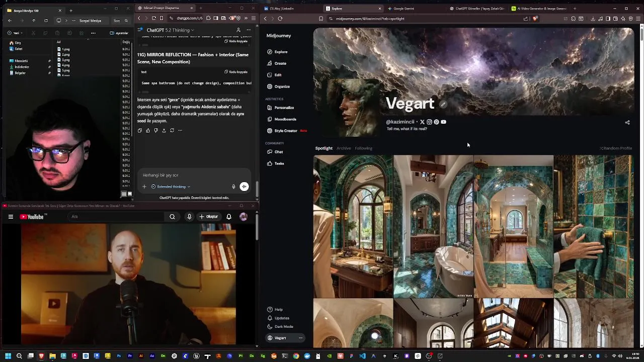644x362 pixels.
Task: Switch to the LinkedIn browser tab
Action: pyautogui.click(x=292, y=9)
